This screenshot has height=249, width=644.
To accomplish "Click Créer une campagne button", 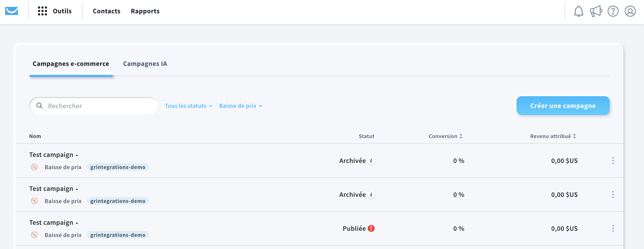I will (x=563, y=106).
